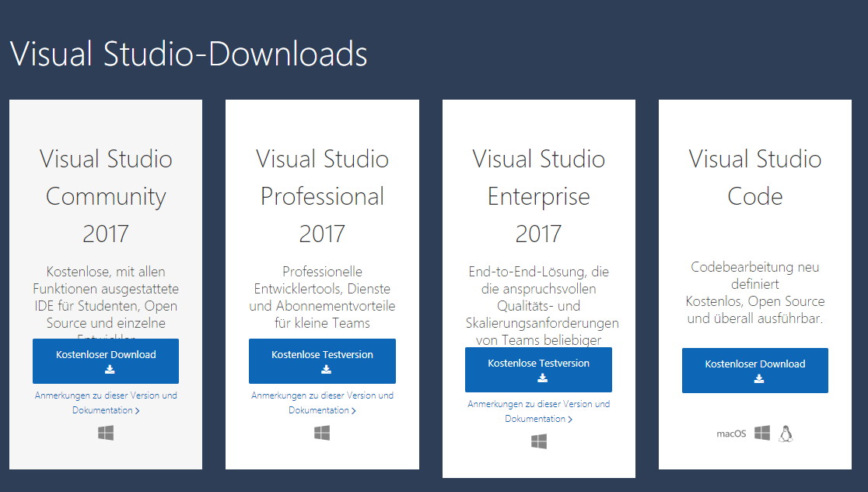Screen dimensions: 868x492
Task: Click the 'Visual Studio Enterprise 2017' heading
Action: pyautogui.click(x=539, y=196)
